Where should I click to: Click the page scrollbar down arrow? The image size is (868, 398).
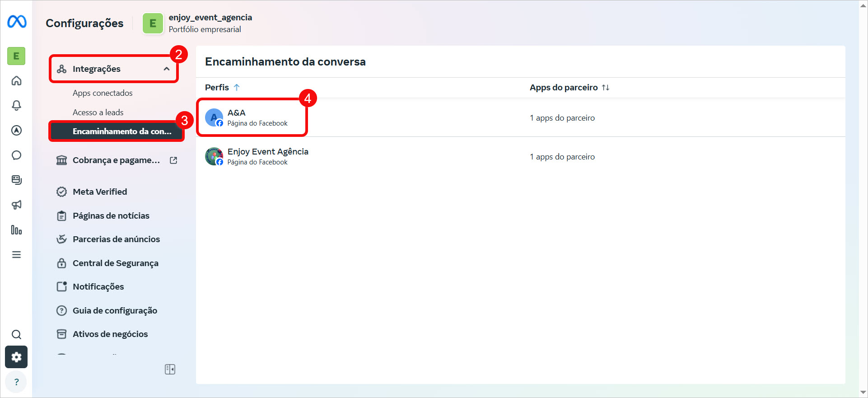[x=863, y=393]
